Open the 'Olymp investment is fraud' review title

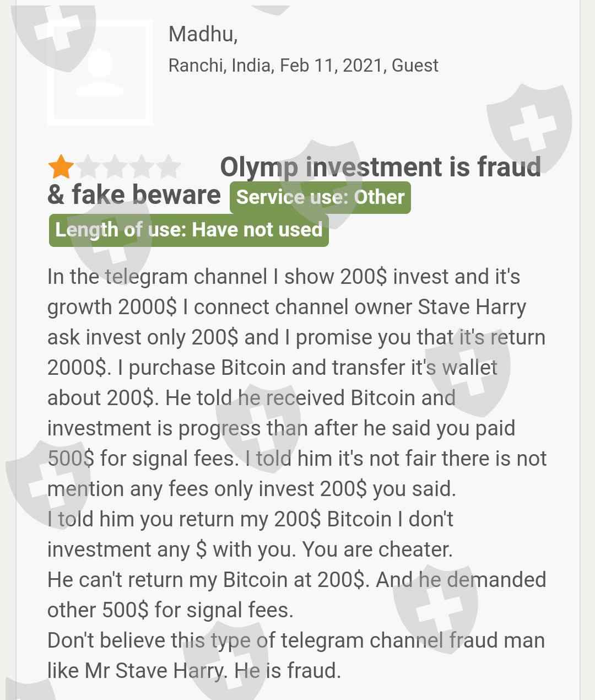(x=380, y=167)
